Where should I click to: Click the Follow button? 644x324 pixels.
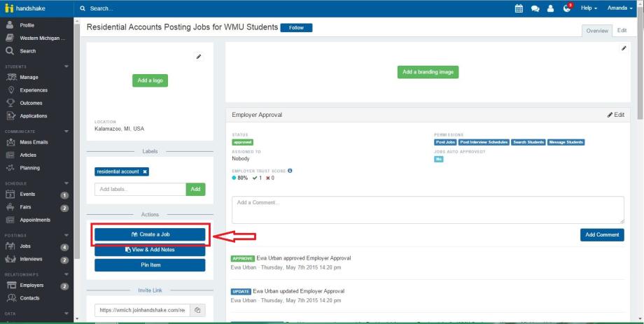coord(296,27)
